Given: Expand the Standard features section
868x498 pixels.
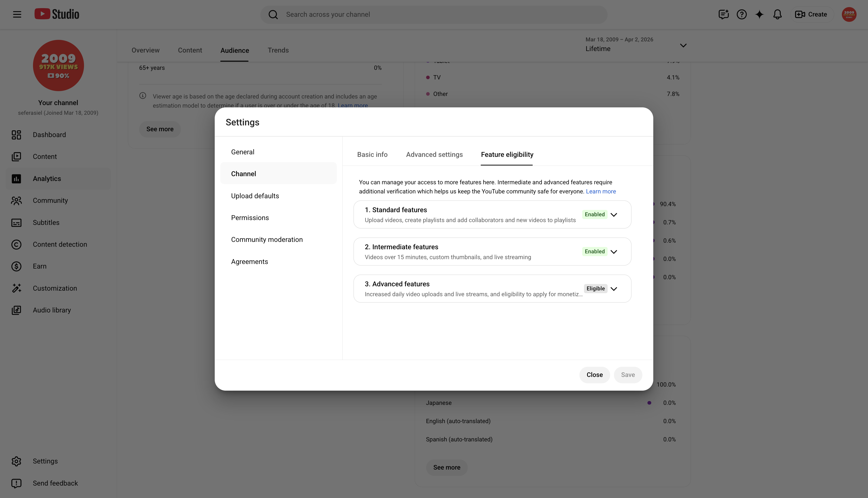Looking at the screenshot, I should tap(614, 214).
